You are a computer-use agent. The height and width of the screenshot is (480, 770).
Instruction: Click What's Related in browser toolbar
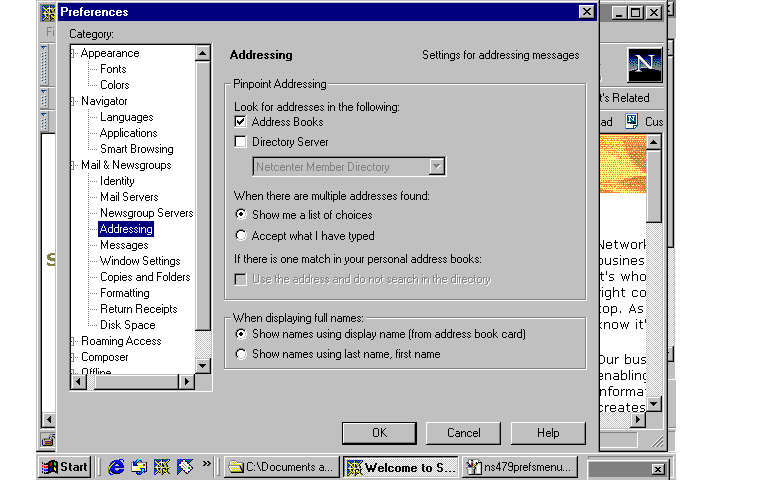coord(625,98)
